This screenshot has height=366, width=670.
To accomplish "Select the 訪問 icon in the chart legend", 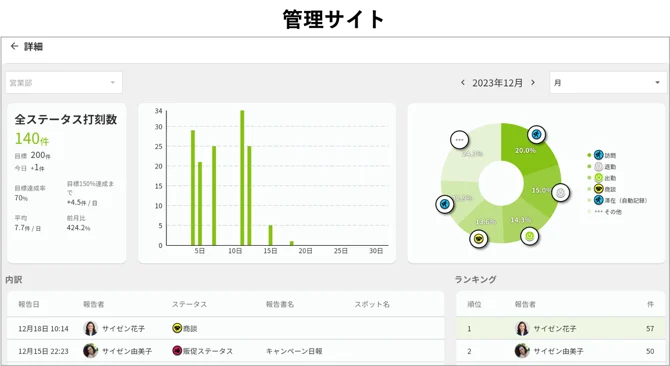I will tap(599, 155).
